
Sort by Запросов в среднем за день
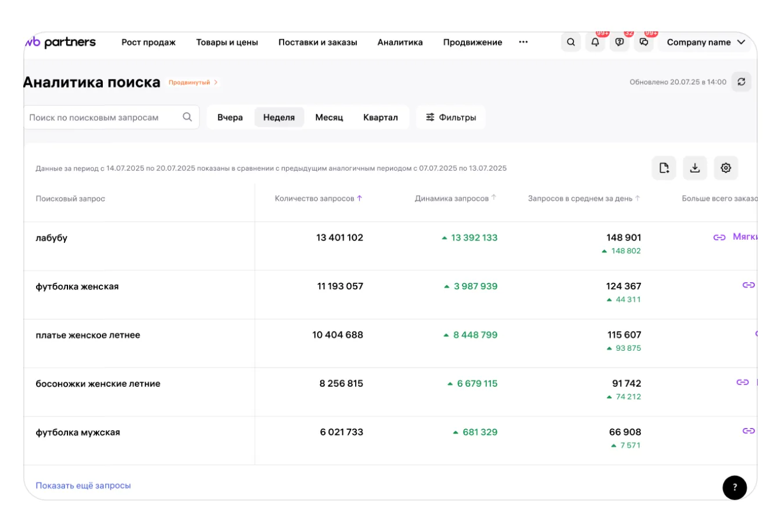click(584, 199)
